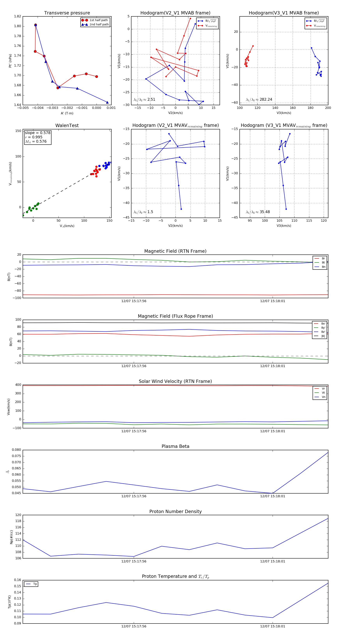Image resolution: width=351 pixels, height=644 pixels.
Task: Click the 'Vn' legend entry
Action: pos(320,397)
